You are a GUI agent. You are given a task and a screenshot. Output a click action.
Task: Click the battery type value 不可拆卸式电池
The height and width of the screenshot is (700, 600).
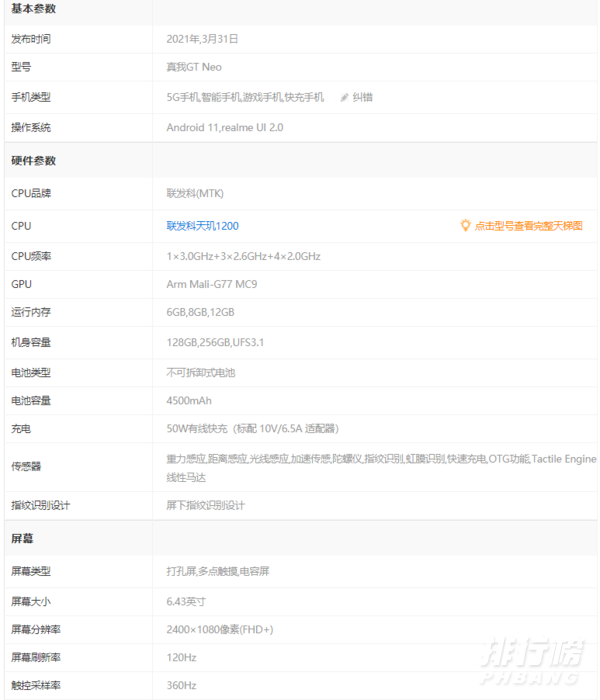click(x=201, y=373)
